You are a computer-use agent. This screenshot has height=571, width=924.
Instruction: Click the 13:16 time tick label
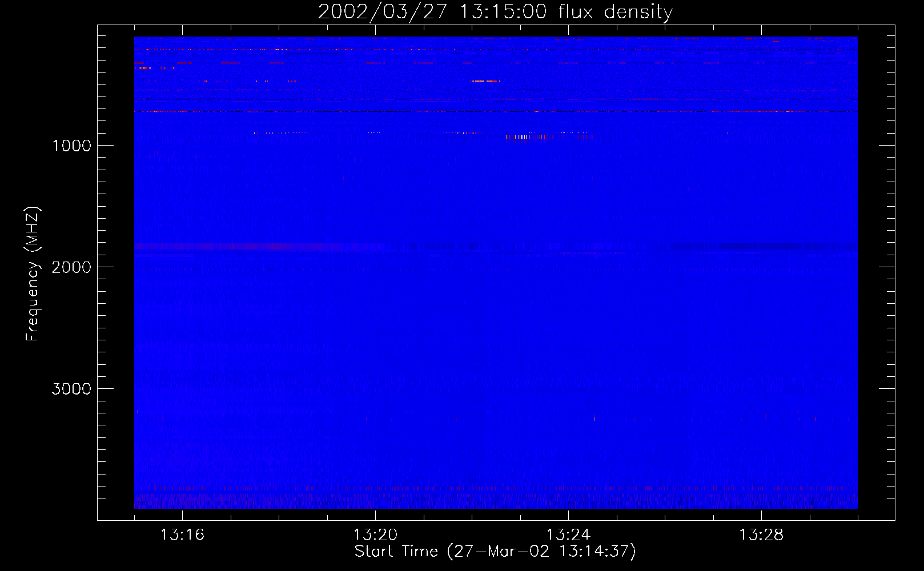pos(182,535)
